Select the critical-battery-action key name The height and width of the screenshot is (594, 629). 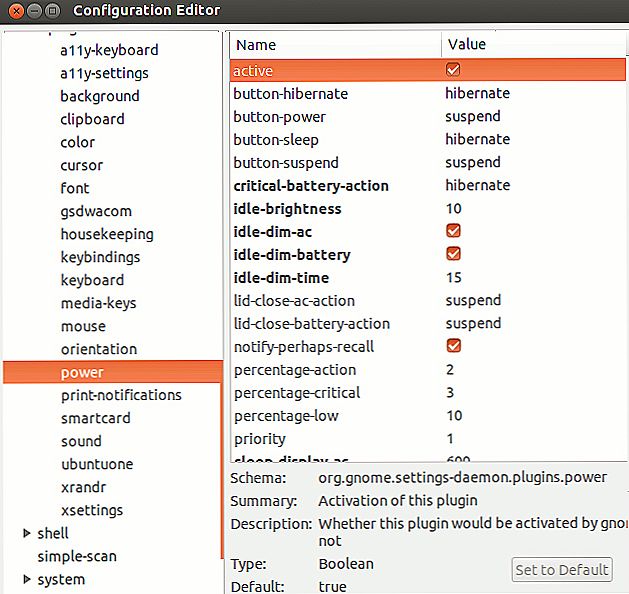tap(311, 186)
